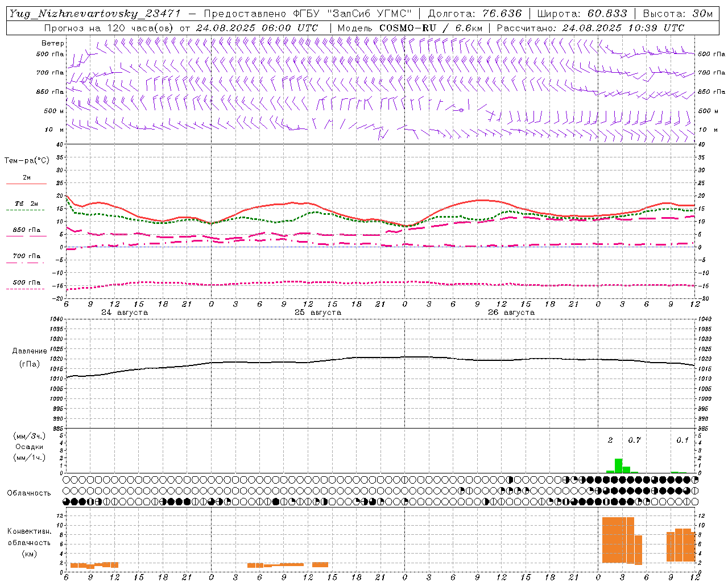728x582 pixels.
Task: Click station name Yug_Nizhnevartovsky_23471 in header
Action: point(94,14)
